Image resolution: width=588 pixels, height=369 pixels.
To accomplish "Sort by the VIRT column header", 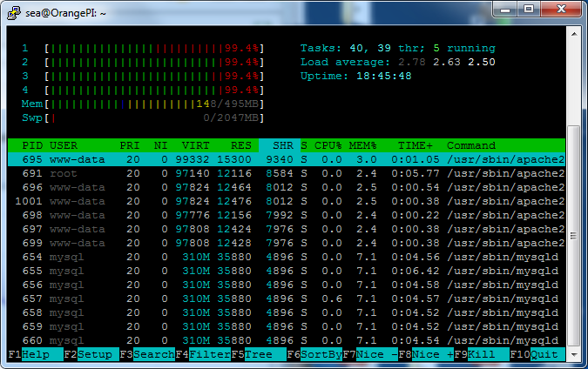I will tap(195, 145).
